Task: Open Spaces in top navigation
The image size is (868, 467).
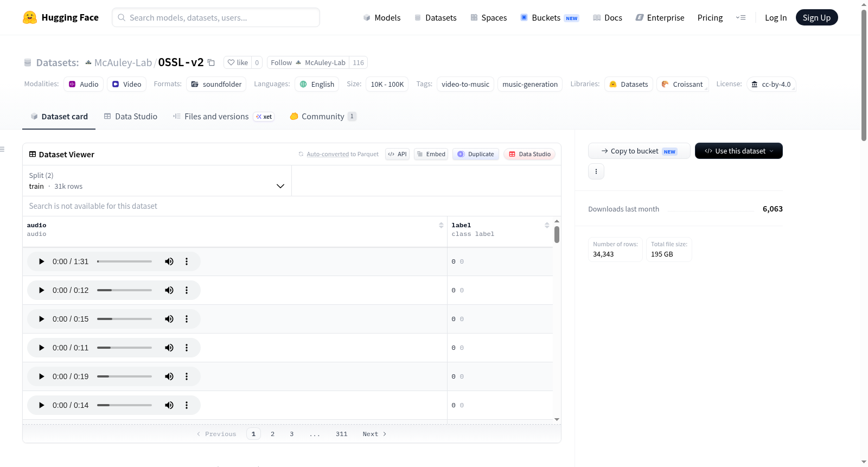Action: (x=488, y=17)
